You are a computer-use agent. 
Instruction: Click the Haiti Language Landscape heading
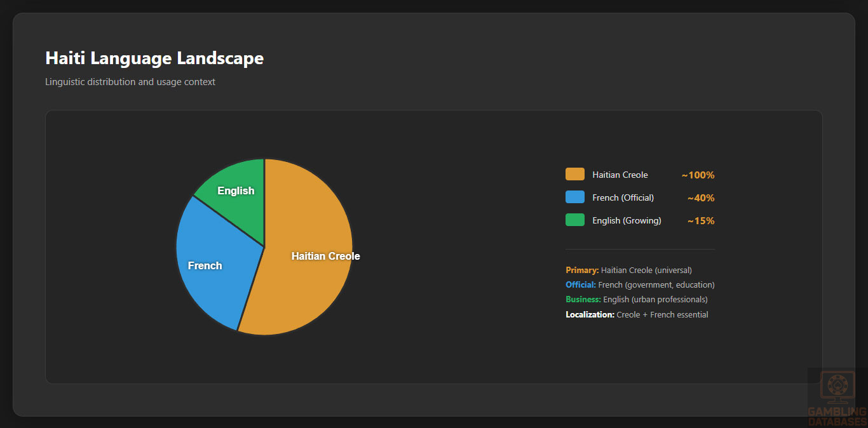[154, 58]
